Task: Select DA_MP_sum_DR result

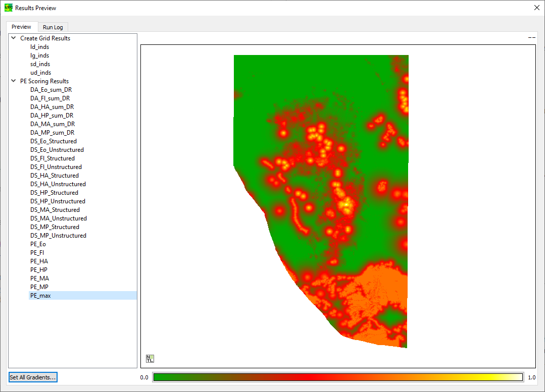Action: [x=52, y=133]
